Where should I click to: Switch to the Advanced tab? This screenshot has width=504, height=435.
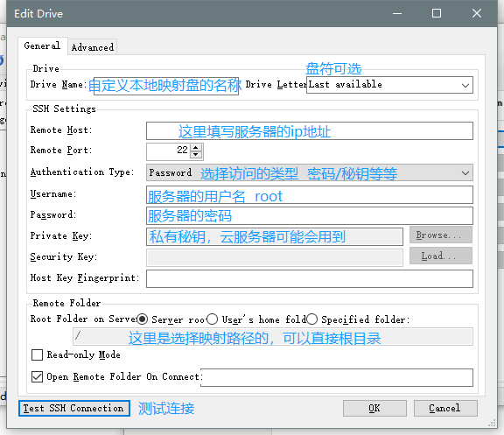point(92,47)
